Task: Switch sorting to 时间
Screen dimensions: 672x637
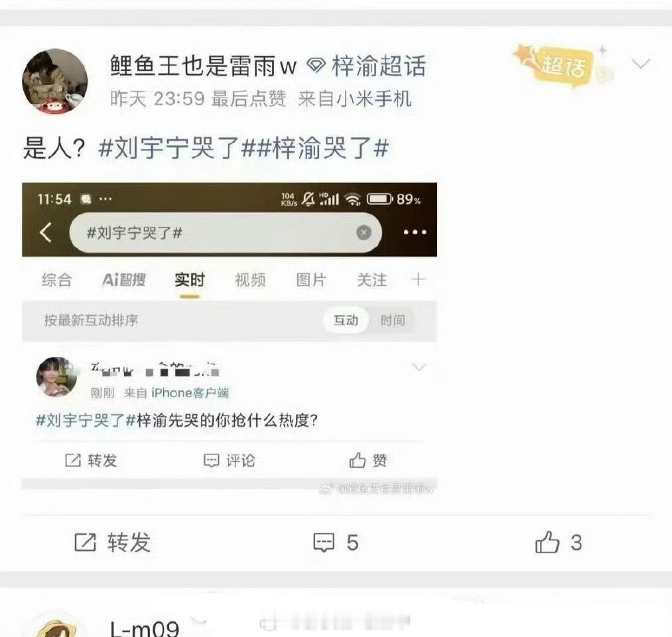Action: (x=393, y=320)
